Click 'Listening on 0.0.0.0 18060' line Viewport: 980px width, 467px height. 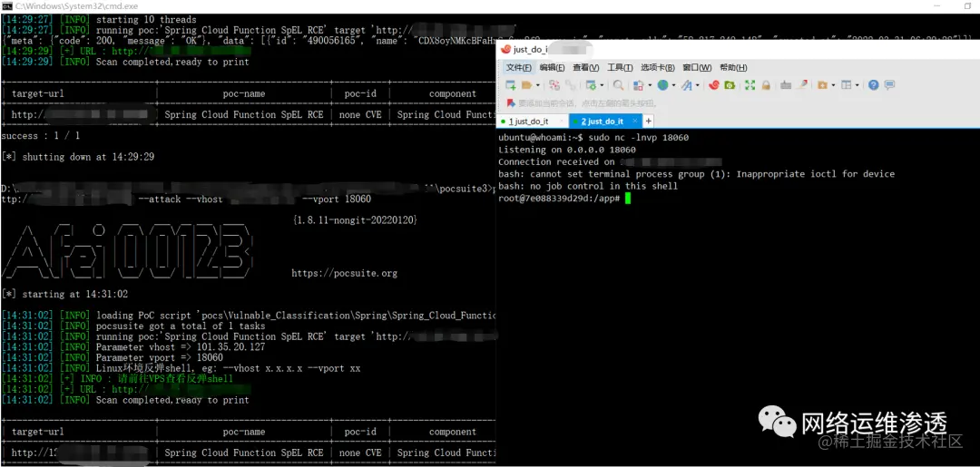567,150
